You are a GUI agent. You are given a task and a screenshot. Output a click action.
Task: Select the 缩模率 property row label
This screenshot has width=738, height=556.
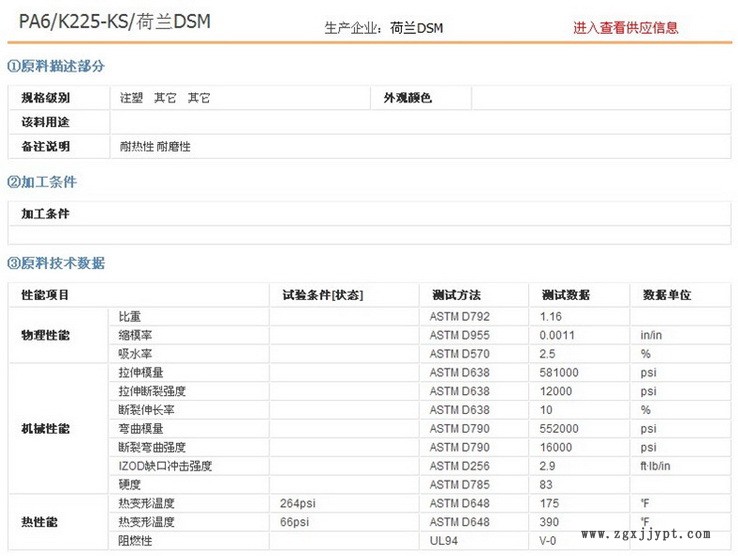click(135, 335)
